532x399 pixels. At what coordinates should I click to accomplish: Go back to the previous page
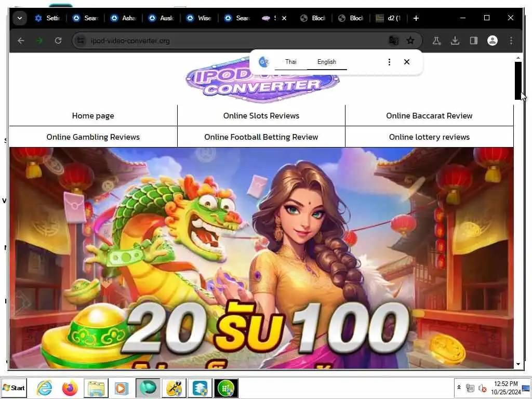[21, 41]
